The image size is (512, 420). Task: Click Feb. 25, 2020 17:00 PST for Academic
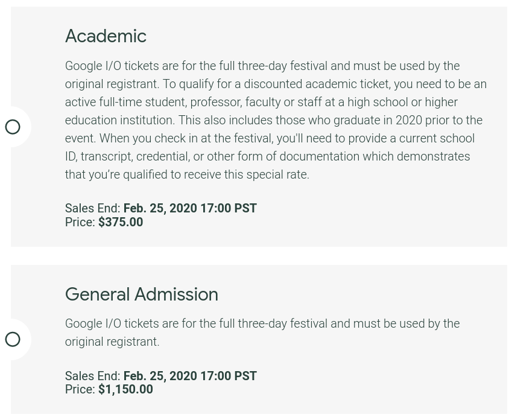[x=190, y=208]
